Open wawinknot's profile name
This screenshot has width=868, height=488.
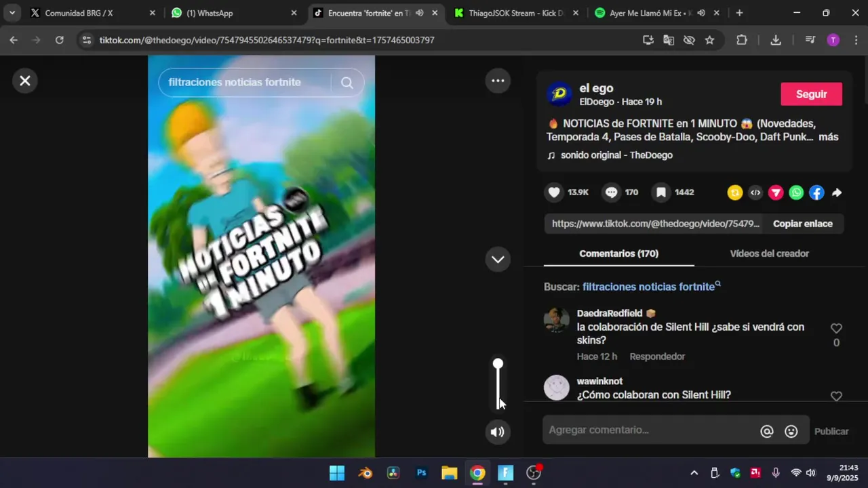599,382
